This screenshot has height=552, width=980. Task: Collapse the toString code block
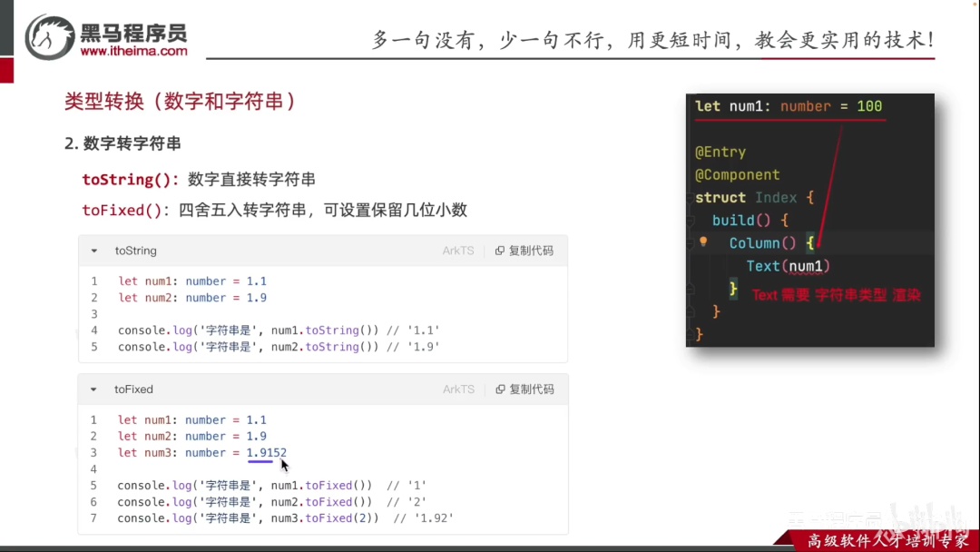tap(93, 251)
